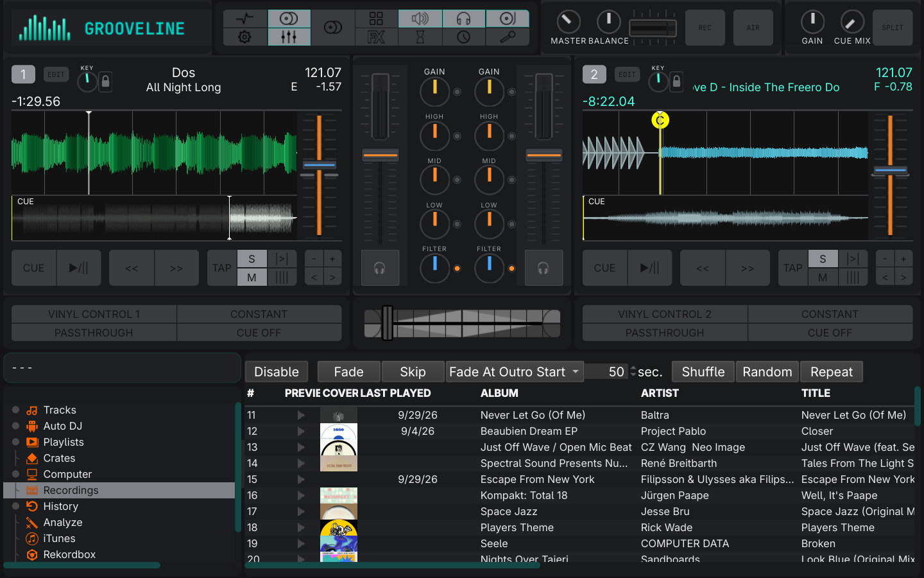Expand the History library item

pyautogui.click(x=16, y=506)
